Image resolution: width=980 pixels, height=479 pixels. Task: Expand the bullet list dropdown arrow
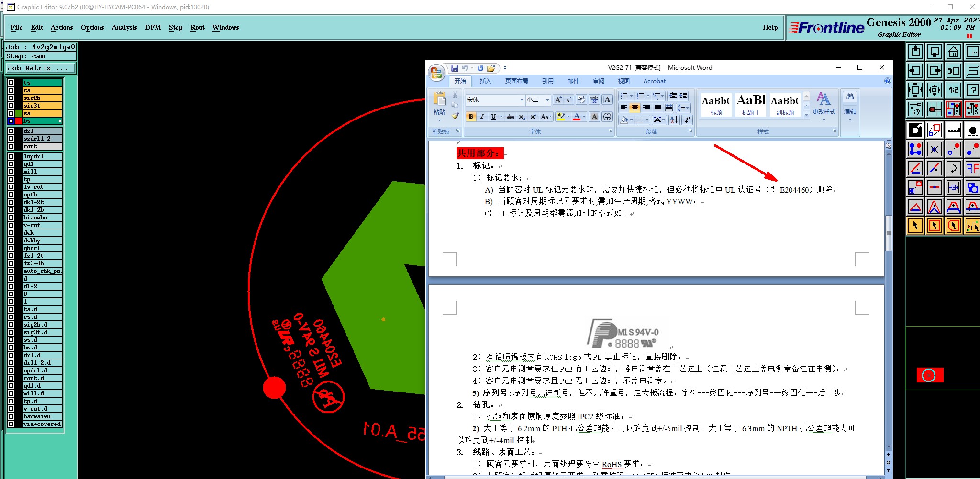click(631, 96)
